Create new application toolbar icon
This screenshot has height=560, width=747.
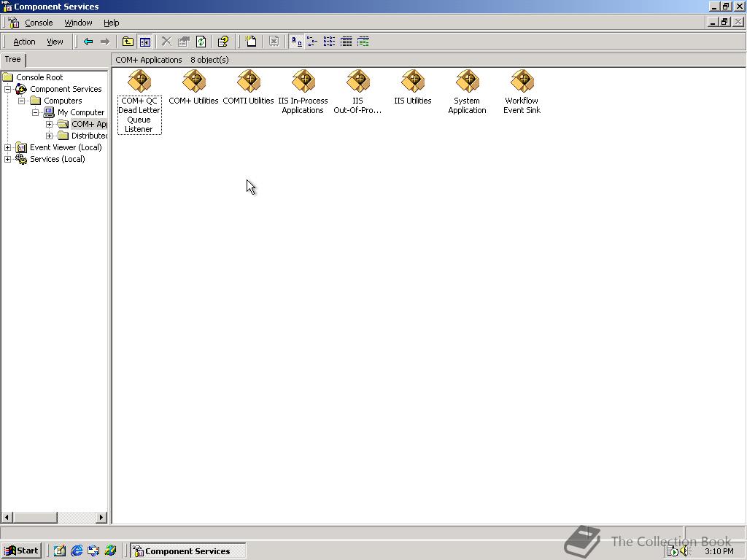(251, 42)
